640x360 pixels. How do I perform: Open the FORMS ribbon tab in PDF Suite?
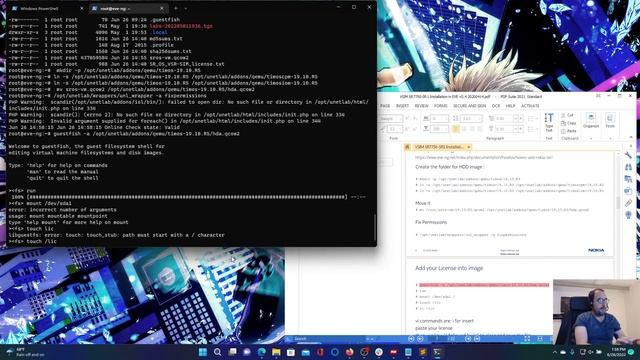point(440,106)
